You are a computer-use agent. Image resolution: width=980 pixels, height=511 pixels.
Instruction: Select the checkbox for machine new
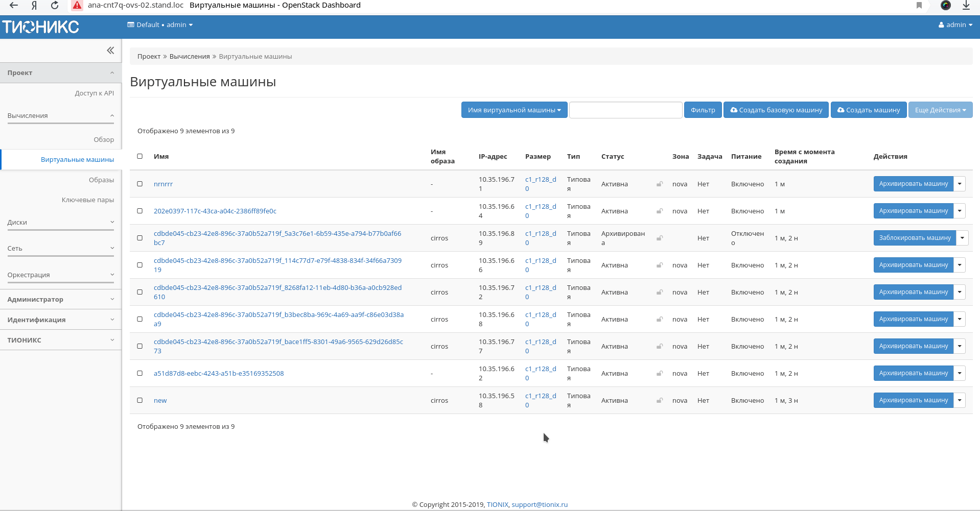[x=140, y=400]
